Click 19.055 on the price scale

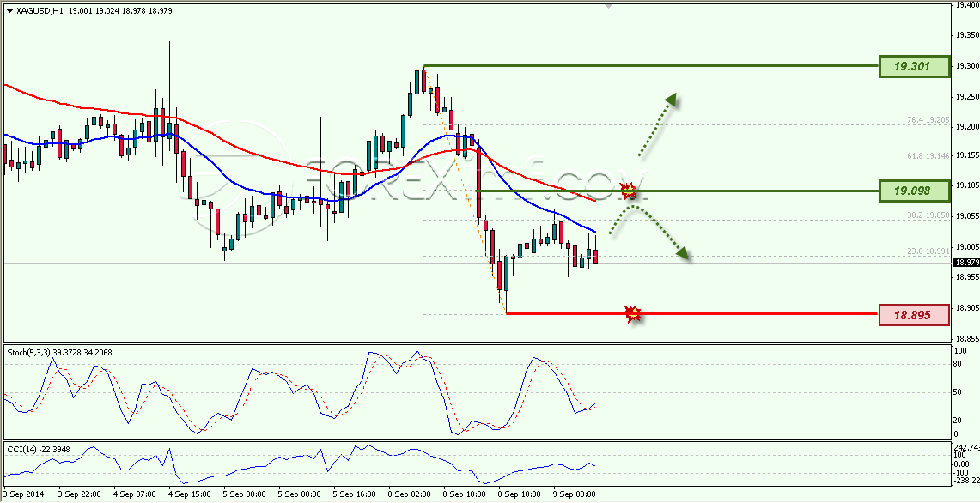click(967, 215)
